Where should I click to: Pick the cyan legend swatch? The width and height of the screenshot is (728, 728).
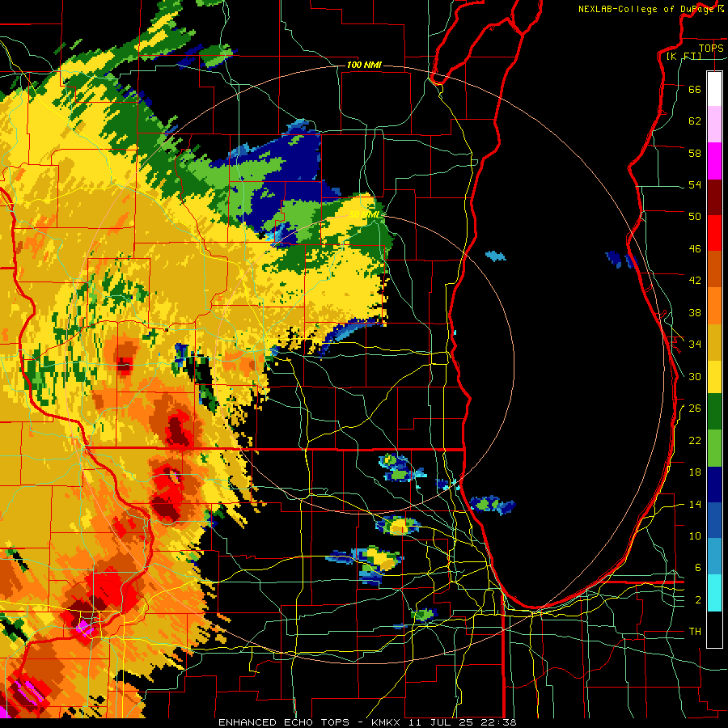(714, 592)
